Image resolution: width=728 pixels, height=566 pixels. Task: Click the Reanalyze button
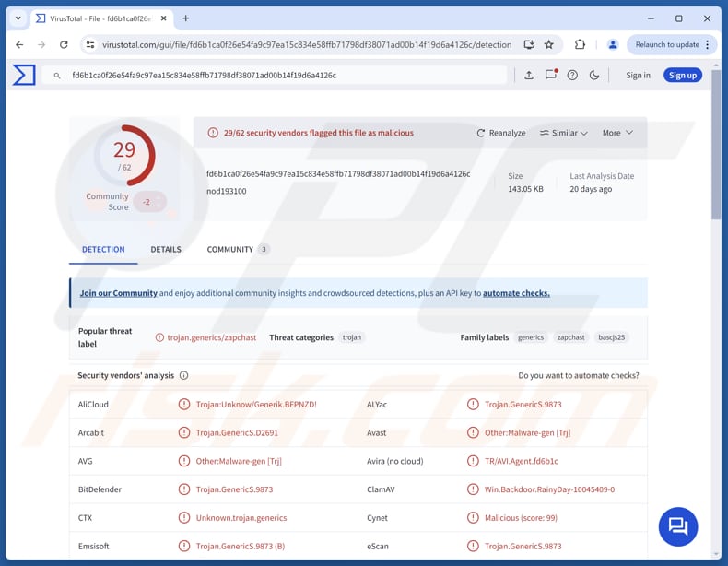click(500, 133)
